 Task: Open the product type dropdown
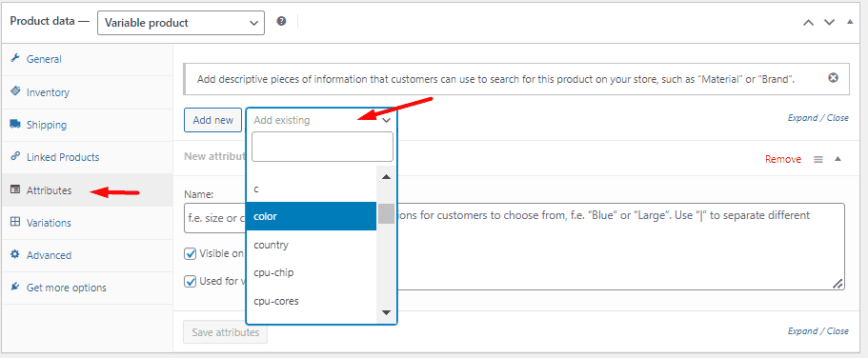tap(180, 23)
